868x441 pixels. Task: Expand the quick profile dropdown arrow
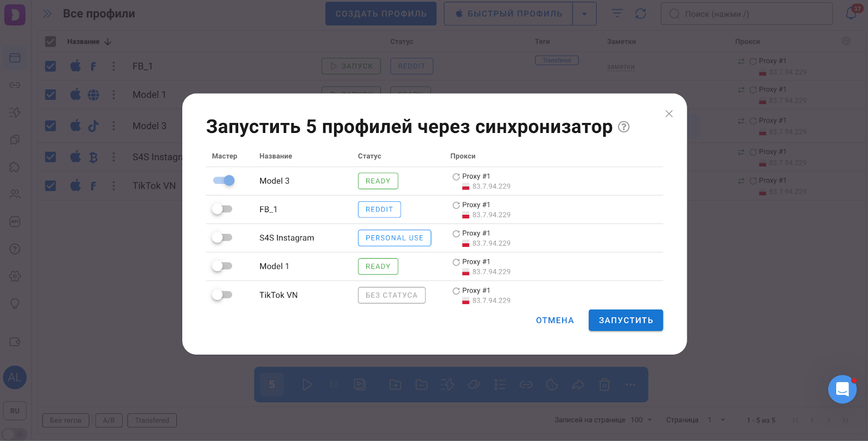pyautogui.click(x=584, y=14)
